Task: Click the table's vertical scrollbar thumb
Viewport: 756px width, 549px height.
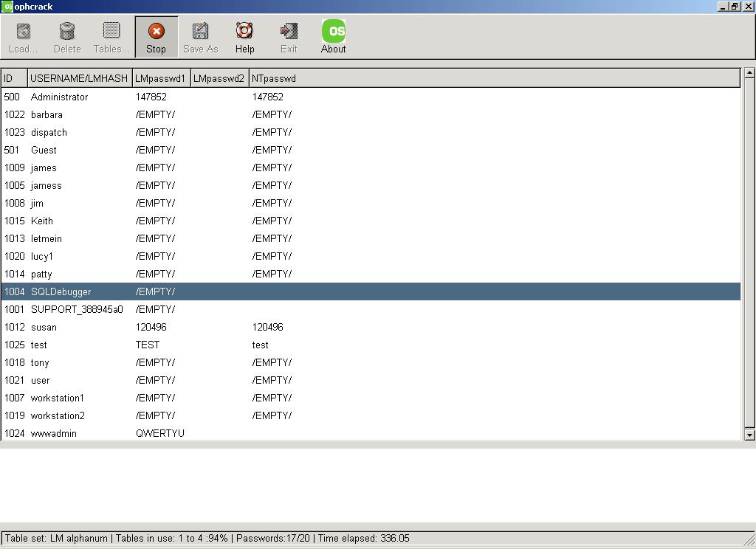Action: (x=749, y=254)
